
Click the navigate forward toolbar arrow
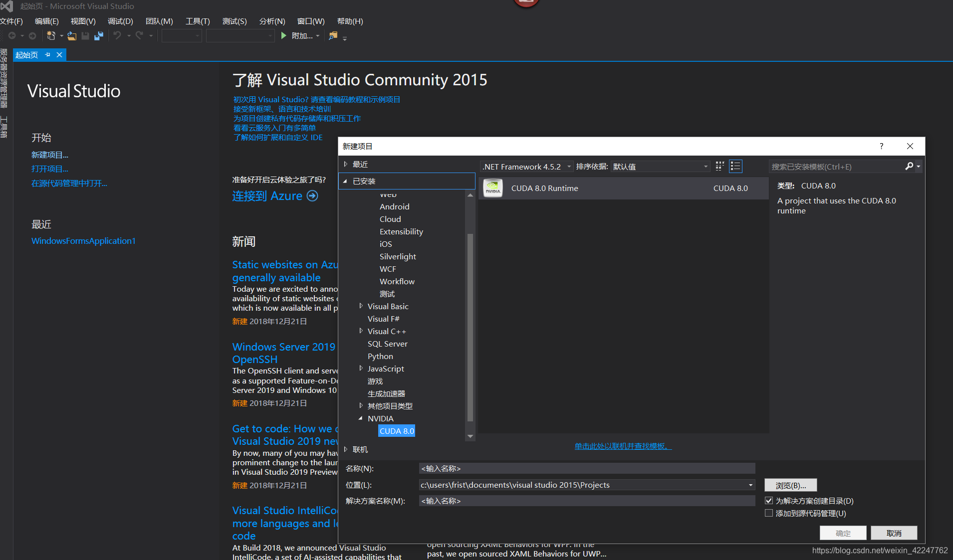[32, 35]
